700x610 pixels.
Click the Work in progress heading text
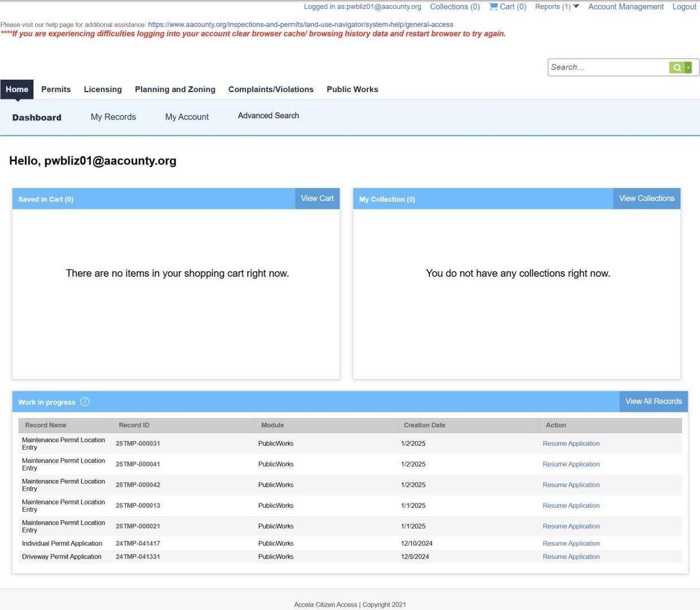tap(47, 402)
